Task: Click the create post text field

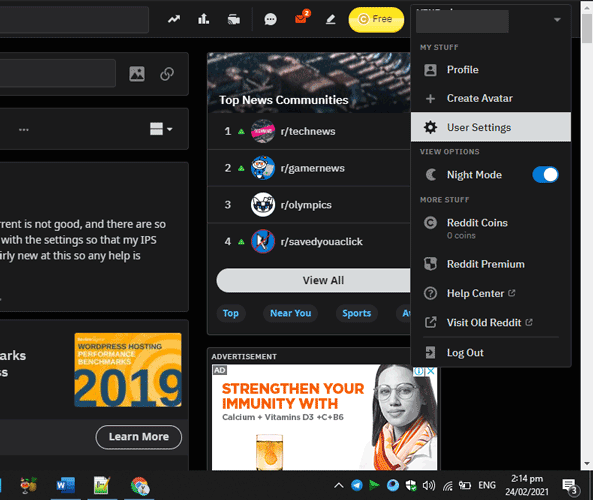Action: [57, 73]
